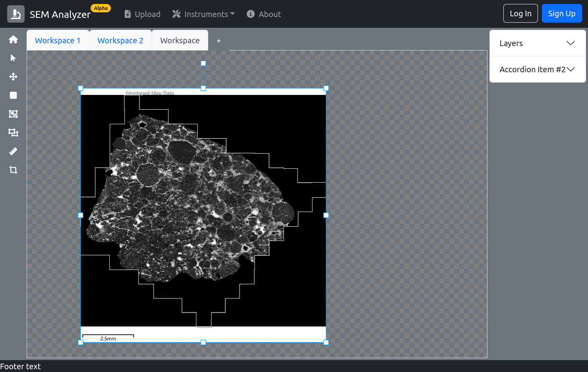This screenshot has height=372, width=588.
Task: Expand Accordion Item #2
Action: click(x=537, y=69)
